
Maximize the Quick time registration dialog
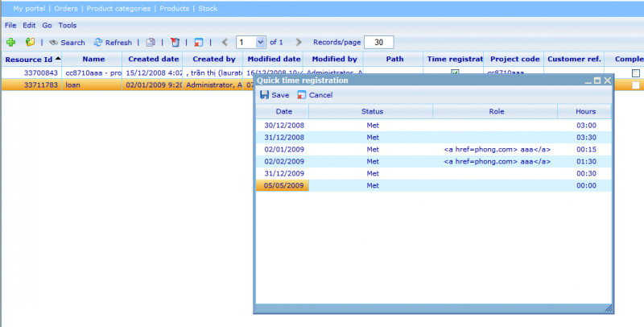(597, 81)
